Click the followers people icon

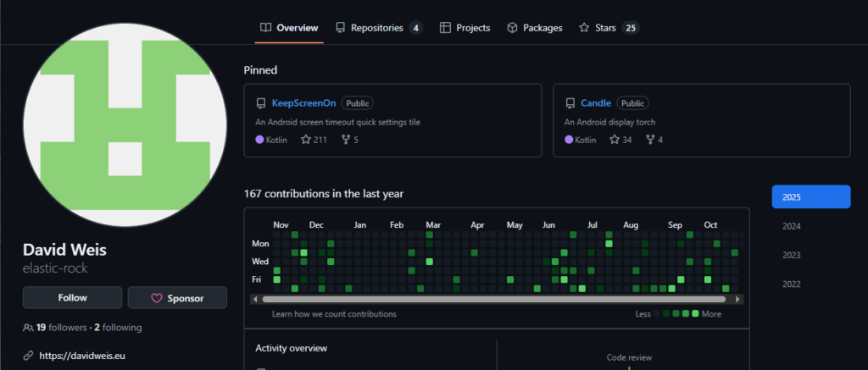29,328
